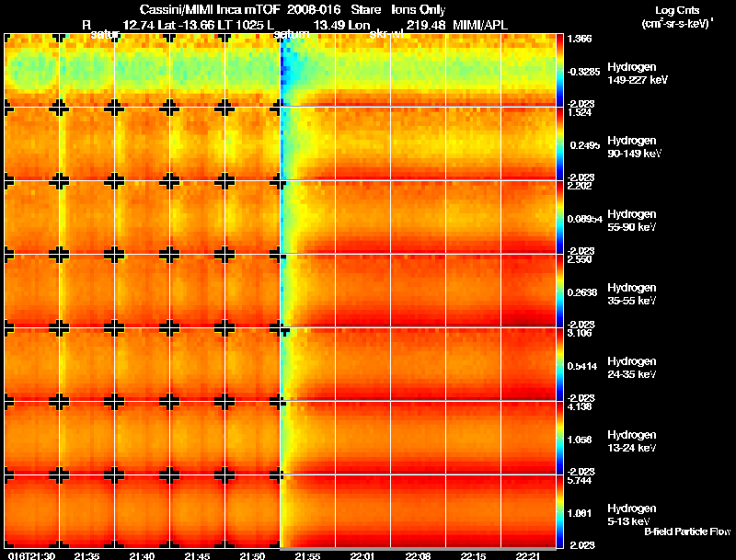Image resolution: width=736 pixels, height=560 pixels.
Task: Click the 'Hydrogen 24-35 keV' label
Action: tap(632, 368)
